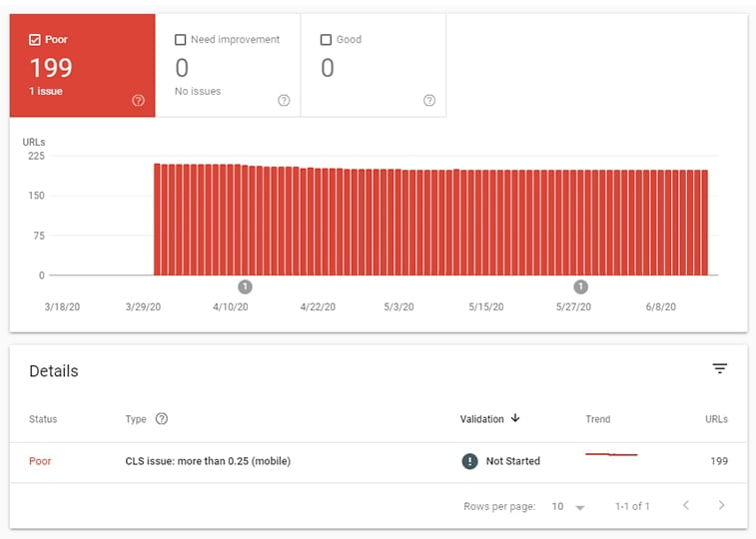Open the CLS issue more than 0.25 row
The width and height of the screenshot is (756, 539).
[x=378, y=461]
